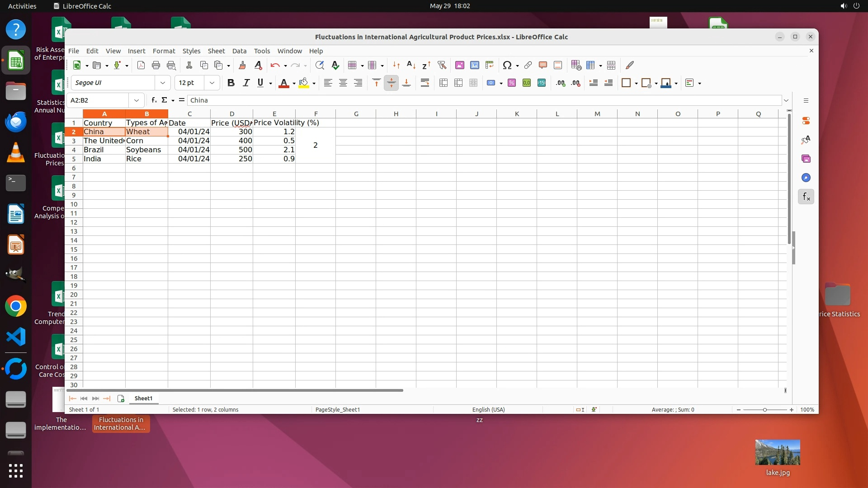The width and height of the screenshot is (868, 488).
Task: Toggle italic formatting
Action: [x=246, y=83]
